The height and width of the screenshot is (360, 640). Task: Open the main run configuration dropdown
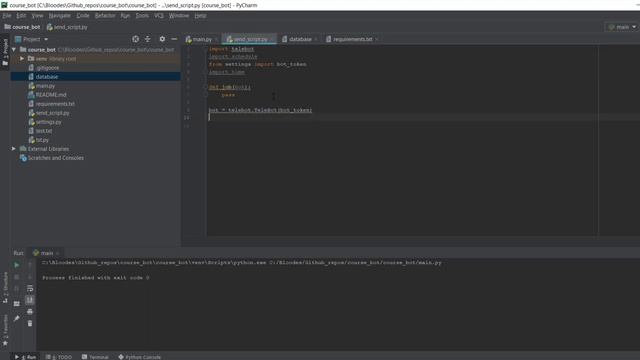click(x=622, y=27)
